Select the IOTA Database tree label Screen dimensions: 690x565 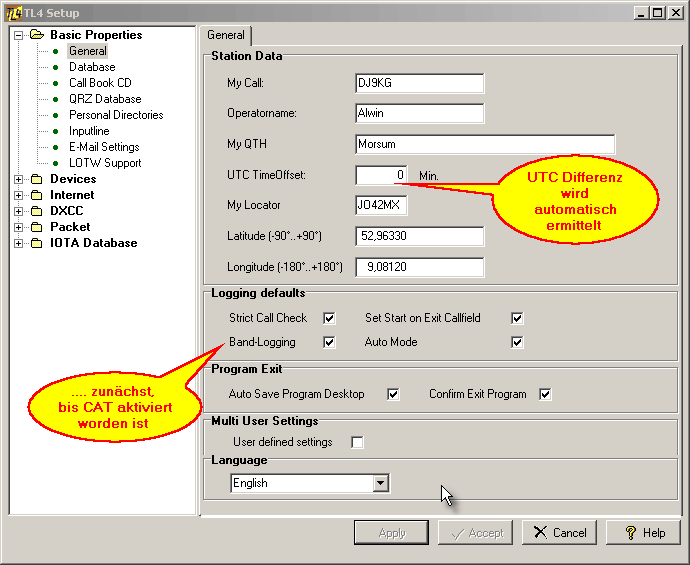point(93,243)
